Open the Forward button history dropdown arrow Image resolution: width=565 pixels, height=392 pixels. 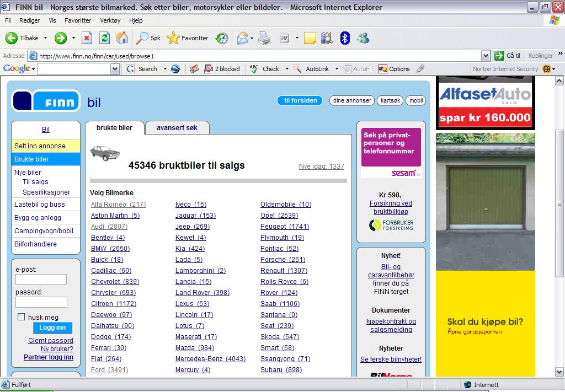[73, 38]
